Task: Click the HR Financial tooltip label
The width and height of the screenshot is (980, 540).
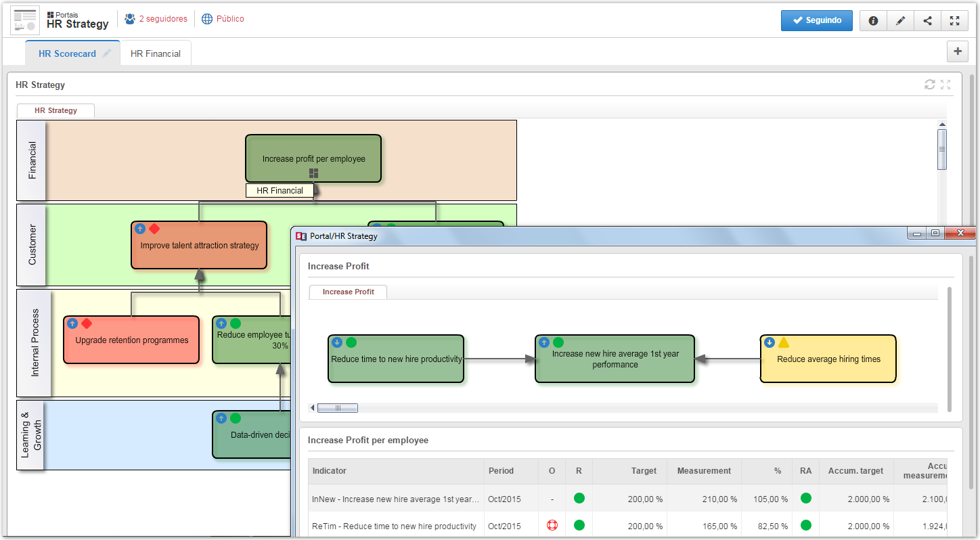Action: pyautogui.click(x=280, y=191)
